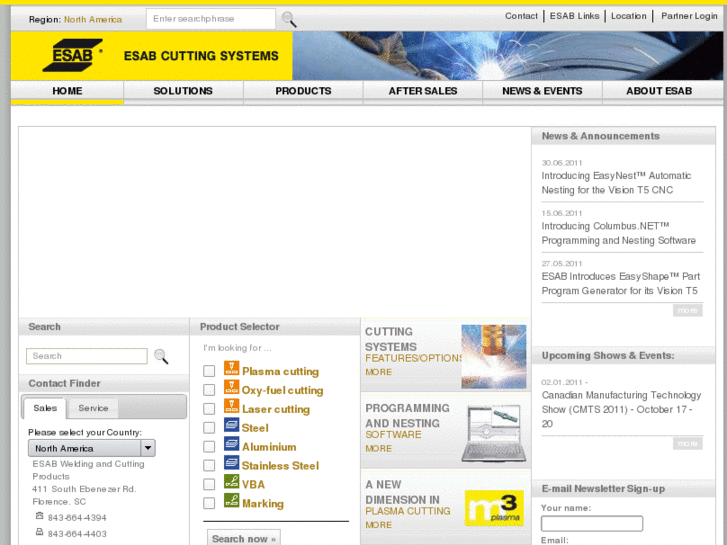Click the Oxy-fuel cutting label
The width and height of the screenshot is (727, 545).
[x=282, y=391]
